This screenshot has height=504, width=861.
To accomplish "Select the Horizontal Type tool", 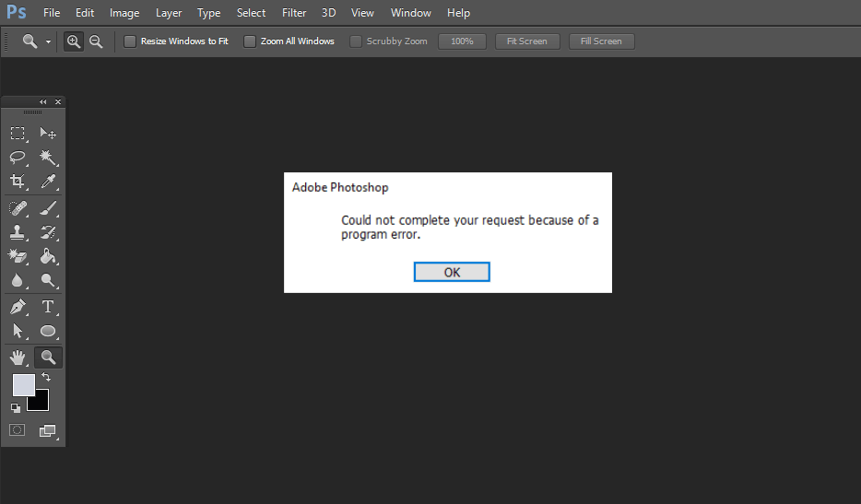I will coord(48,306).
